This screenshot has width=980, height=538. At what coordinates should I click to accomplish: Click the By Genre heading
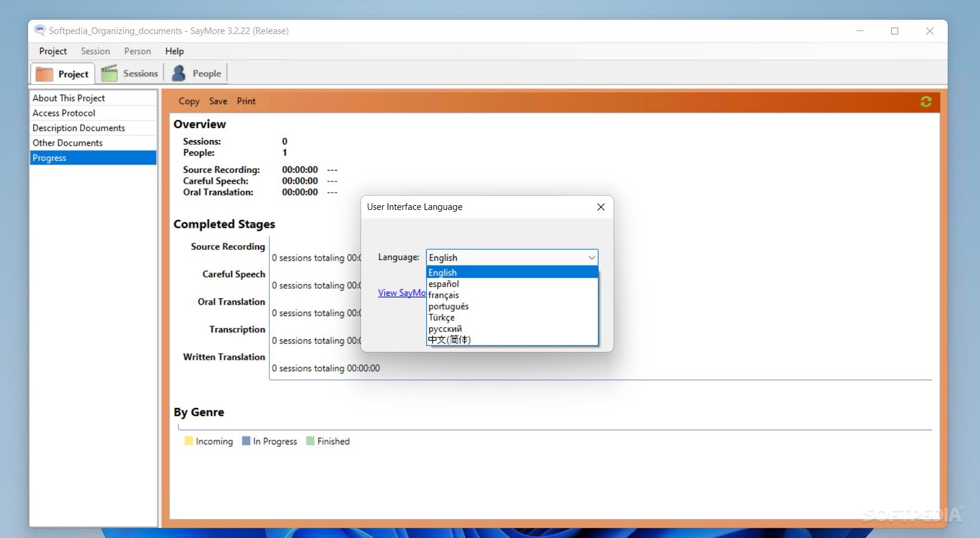click(x=199, y=412)
